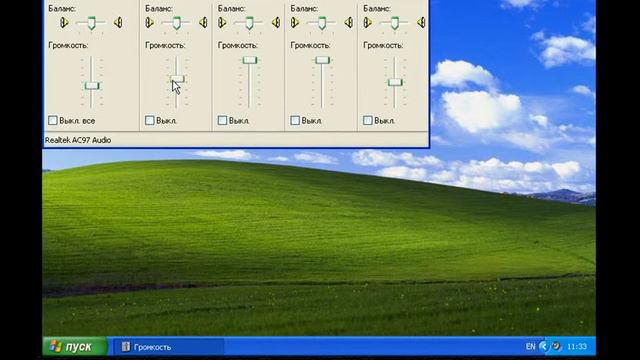Check "Выкл." mute box in third mixer column
Screen dimensions: 640x360
coord(222,120)
